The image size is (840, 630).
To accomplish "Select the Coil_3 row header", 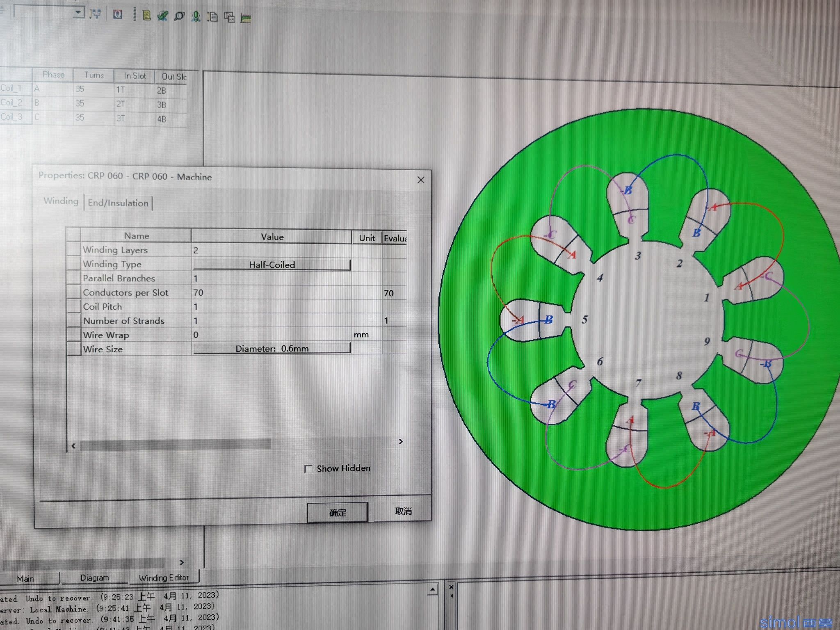I will tap(15, 117).
